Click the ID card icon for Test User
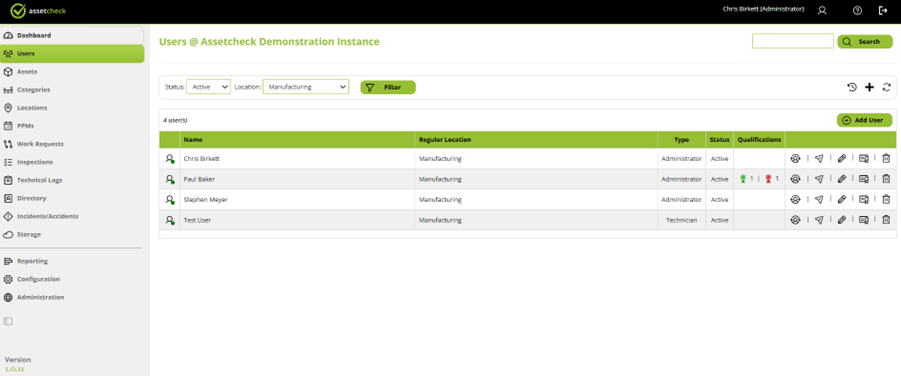This screenshot has height=376, width=901. point(864,220)
